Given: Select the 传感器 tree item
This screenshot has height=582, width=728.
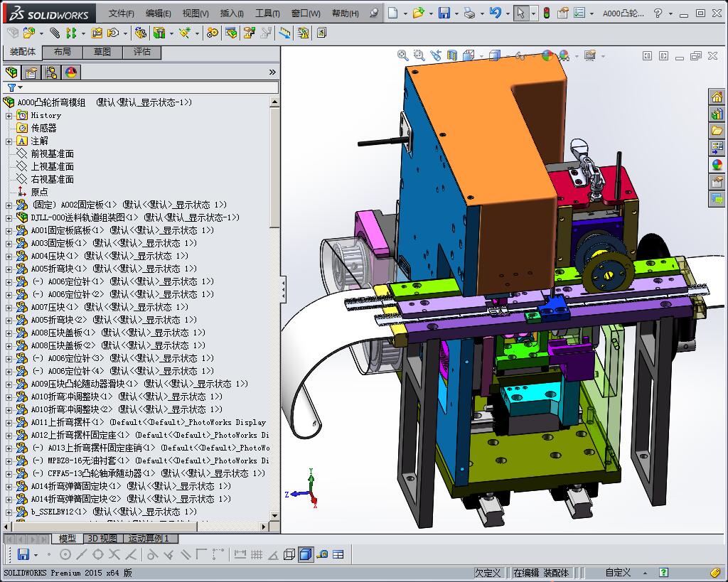Looking at the screenshot, I should 43,128.
